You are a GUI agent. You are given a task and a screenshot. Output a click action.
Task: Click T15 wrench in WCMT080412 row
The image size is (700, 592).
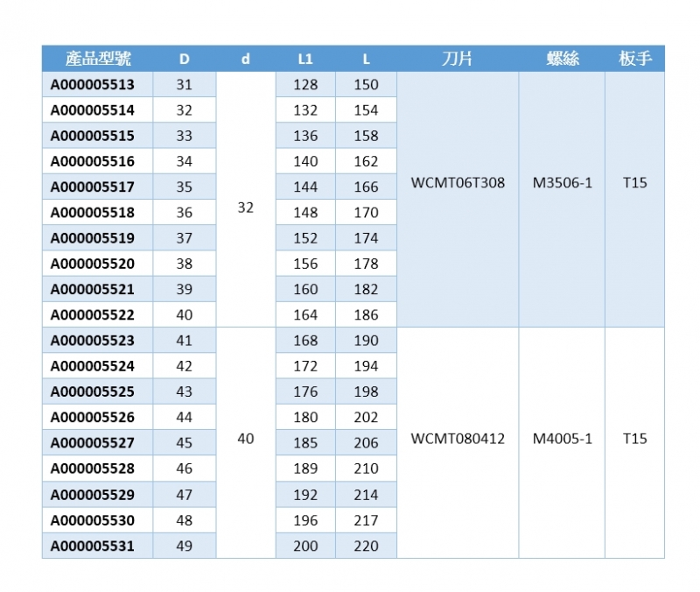tap(635, 439)
